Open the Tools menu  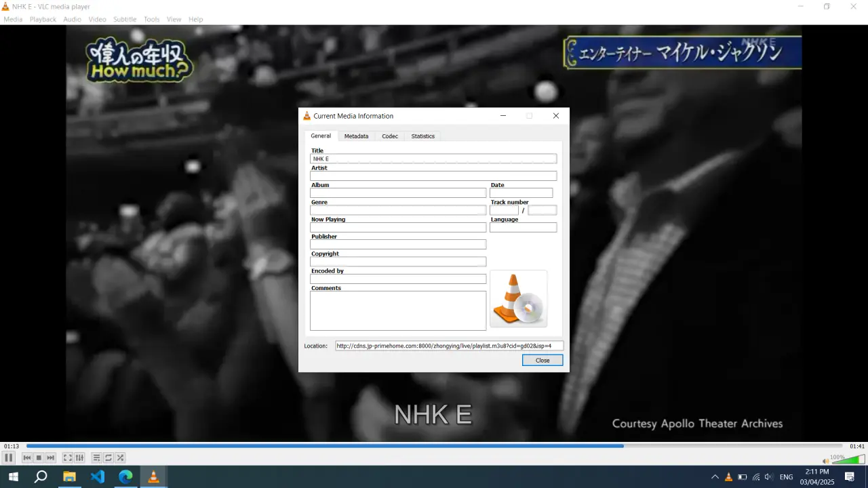[x=152, y=20]
